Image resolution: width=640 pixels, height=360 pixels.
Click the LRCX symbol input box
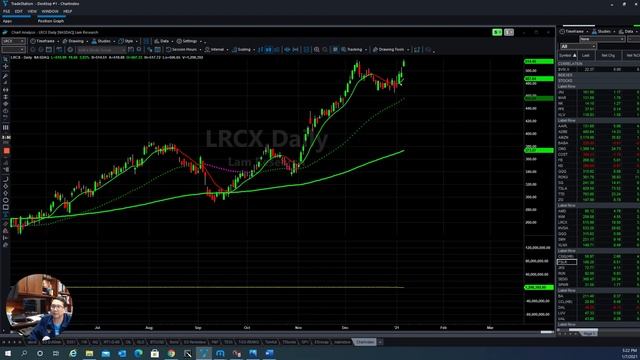coord(13,41)
